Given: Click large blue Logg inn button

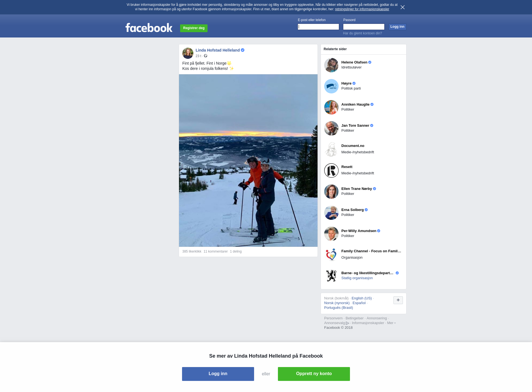Looking at the screenshot, I should (x=218, y=374).
